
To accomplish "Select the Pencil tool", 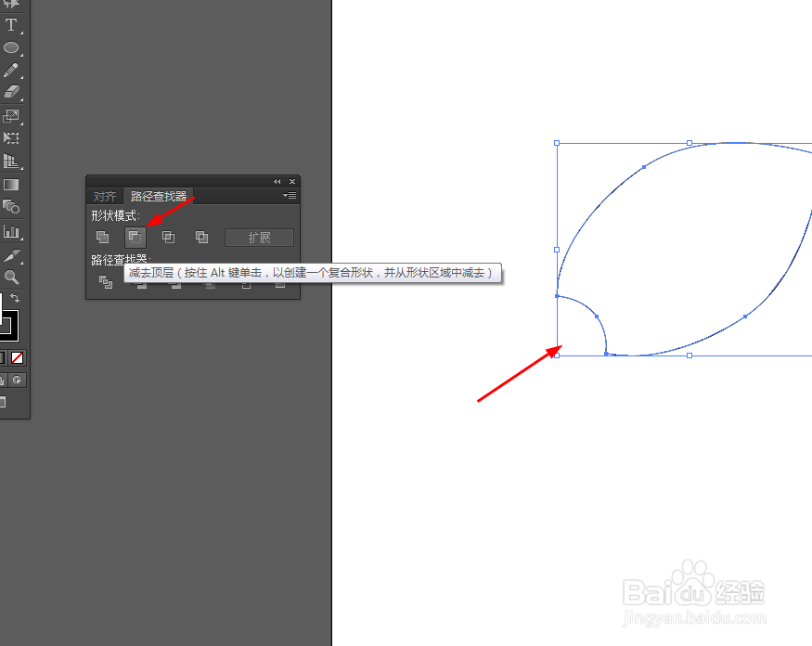I will click(x=11, y=70).
